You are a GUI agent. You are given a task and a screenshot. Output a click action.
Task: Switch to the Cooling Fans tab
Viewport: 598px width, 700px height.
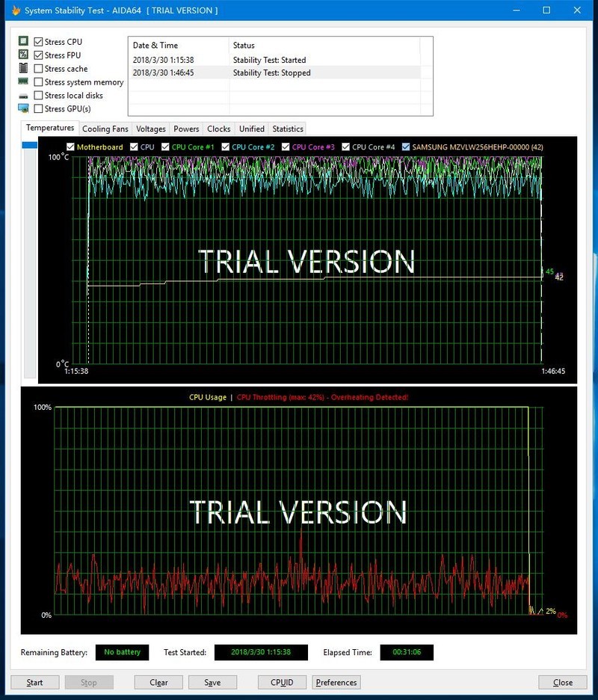tap(105, 128)
